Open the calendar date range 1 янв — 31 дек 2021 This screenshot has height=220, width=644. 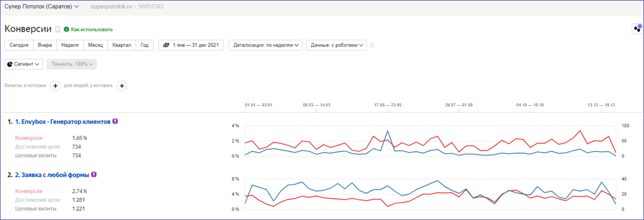coord(191,46)
